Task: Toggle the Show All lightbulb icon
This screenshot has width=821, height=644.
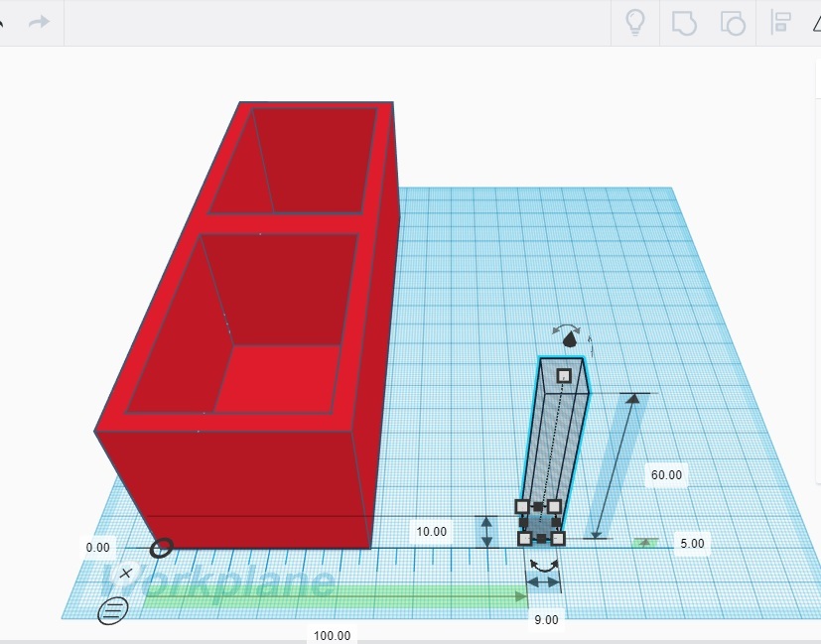Action: (635, 23)
